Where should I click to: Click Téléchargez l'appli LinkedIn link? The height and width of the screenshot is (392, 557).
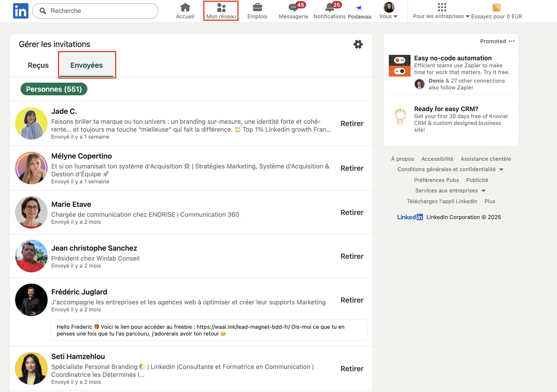[x=442, y=201]
